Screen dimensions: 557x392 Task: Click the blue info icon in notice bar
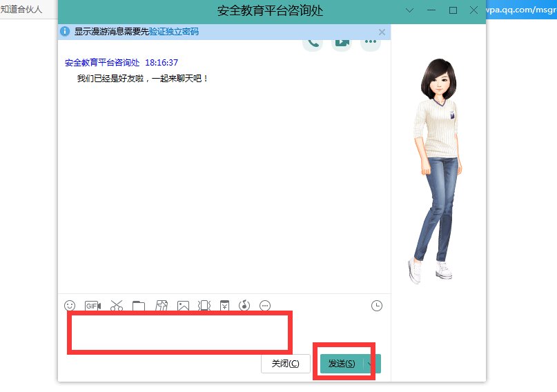[65, 31]
